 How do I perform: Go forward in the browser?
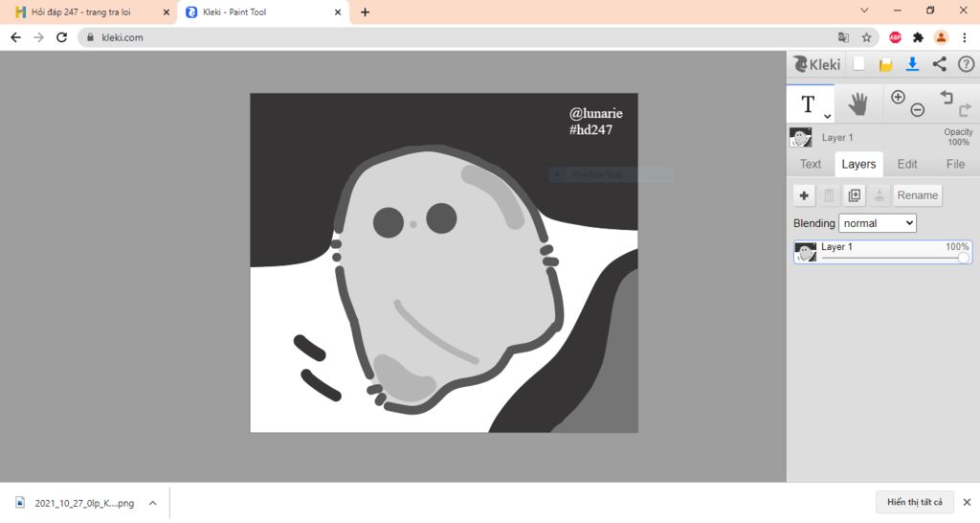38,37
